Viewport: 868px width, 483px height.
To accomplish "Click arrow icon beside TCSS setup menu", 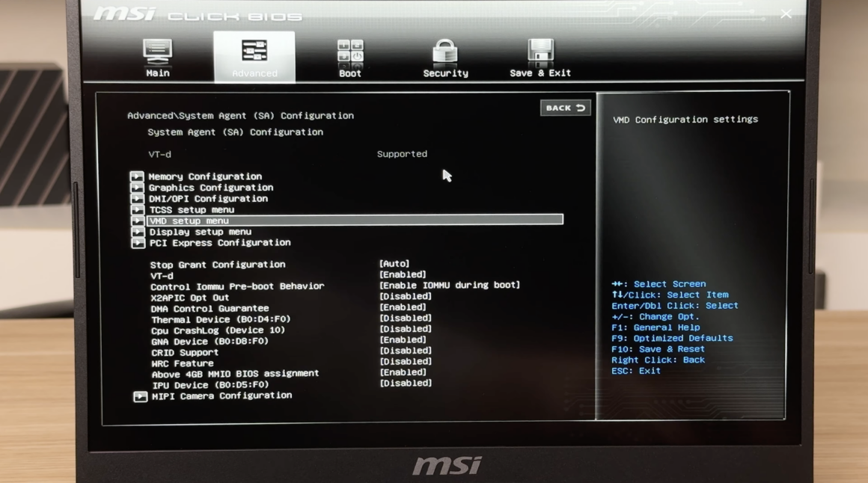I will click(137, 209).
